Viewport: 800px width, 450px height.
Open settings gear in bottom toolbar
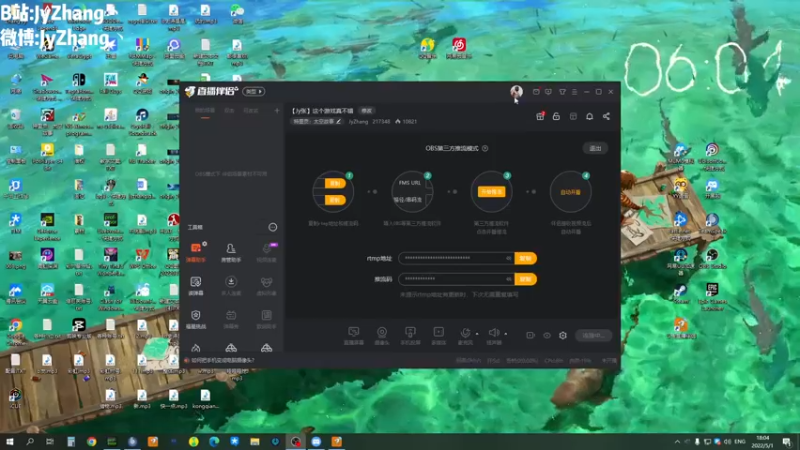coord(563,335)
